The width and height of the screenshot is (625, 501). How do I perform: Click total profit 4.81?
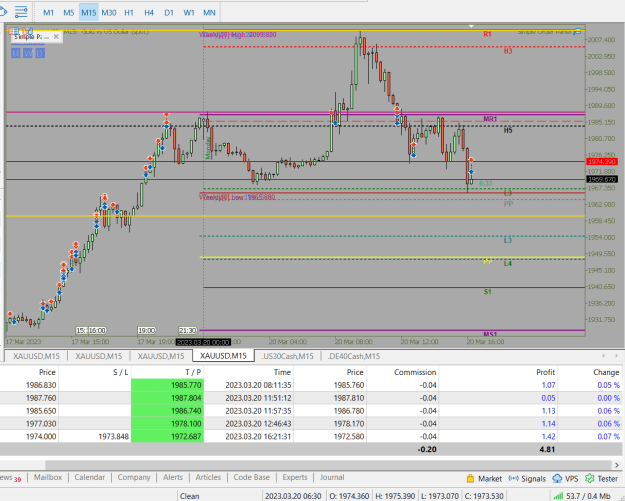pos(547,449)
